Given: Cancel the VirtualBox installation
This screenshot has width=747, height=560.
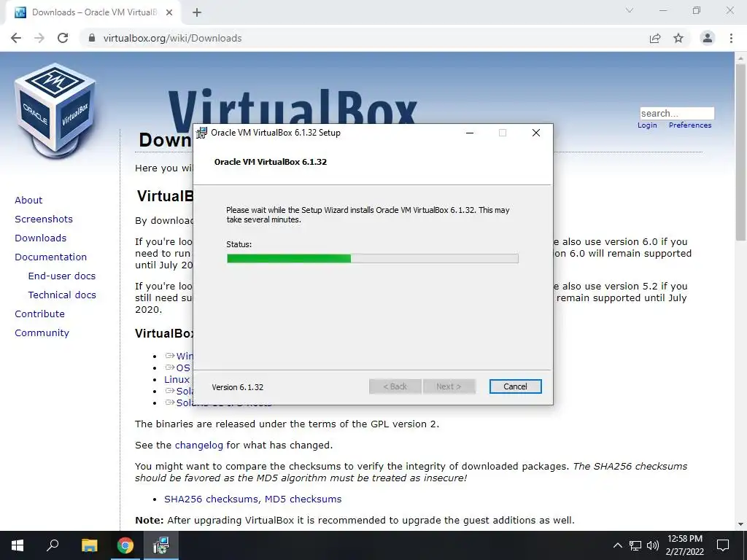Looking at the screenshot, I should [x=515, y=386].
